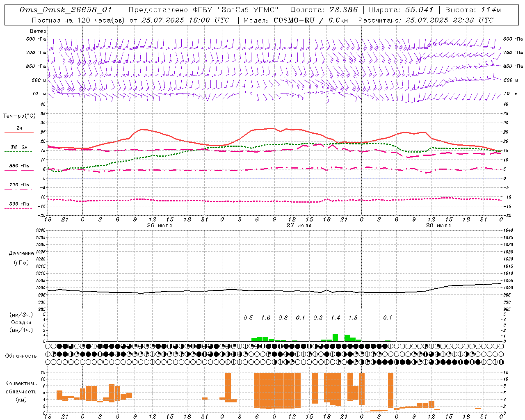Screen dimensions: 525x420
Task: Click the 3-hour precipitation value 0.2
Action: click(318, 318)
